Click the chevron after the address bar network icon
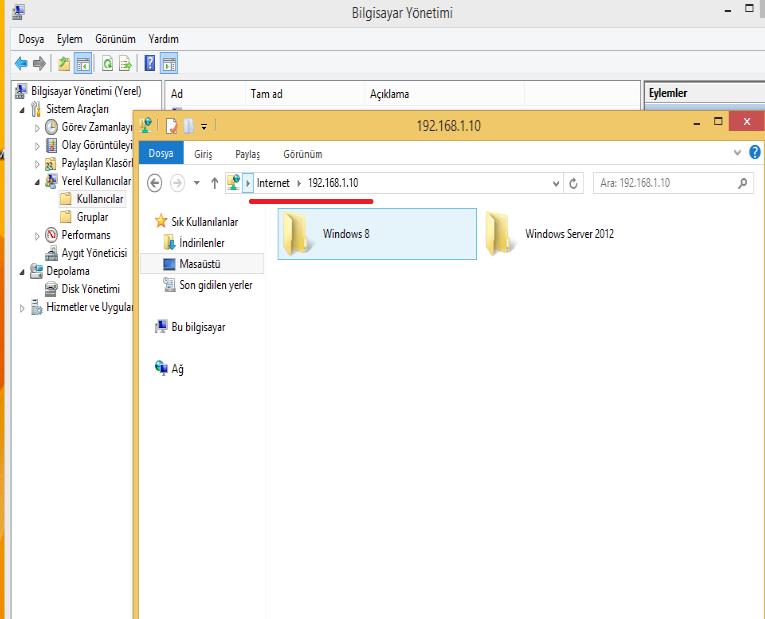This screenshot has height=619, width=765. click(248, 183)
